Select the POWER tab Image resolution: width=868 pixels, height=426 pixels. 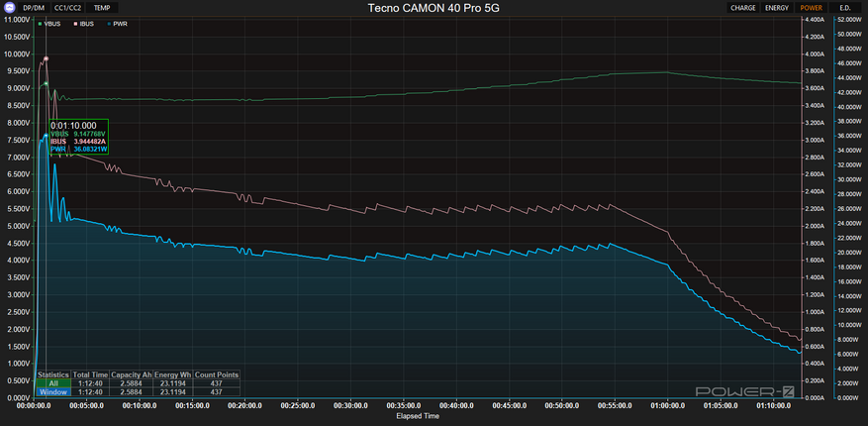812,8
